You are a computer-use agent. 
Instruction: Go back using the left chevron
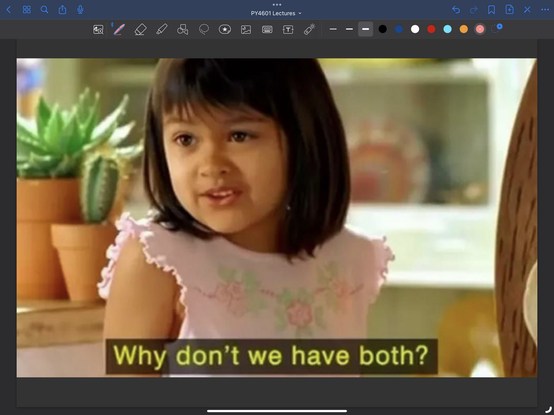(9, 10)
